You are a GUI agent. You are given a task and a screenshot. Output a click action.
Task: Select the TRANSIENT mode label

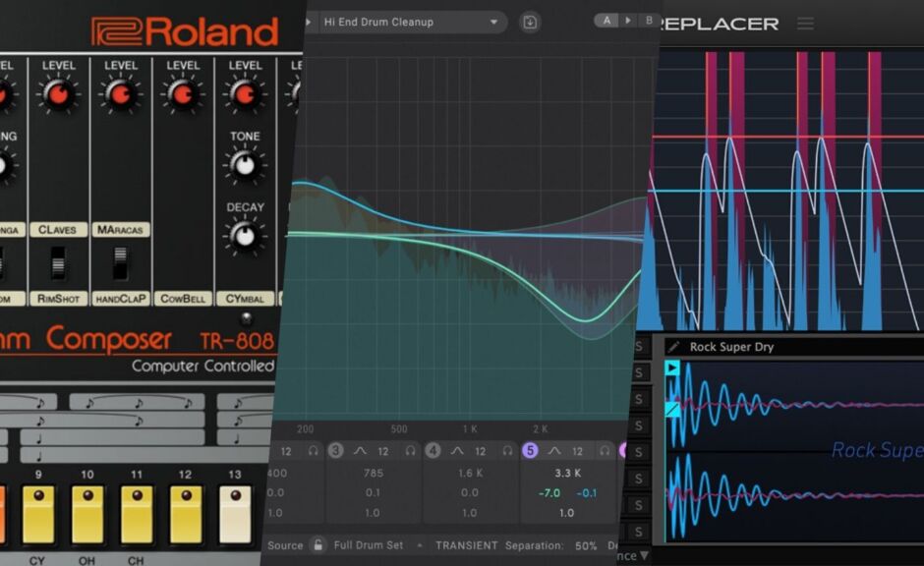[467, 545]
